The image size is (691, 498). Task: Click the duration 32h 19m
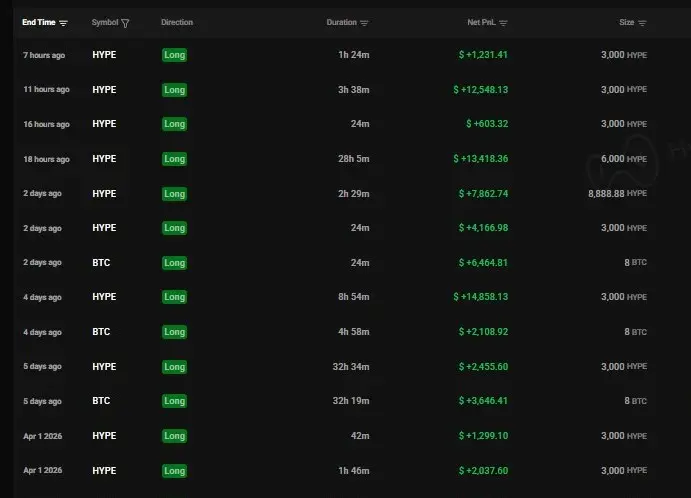coord(351,401)
